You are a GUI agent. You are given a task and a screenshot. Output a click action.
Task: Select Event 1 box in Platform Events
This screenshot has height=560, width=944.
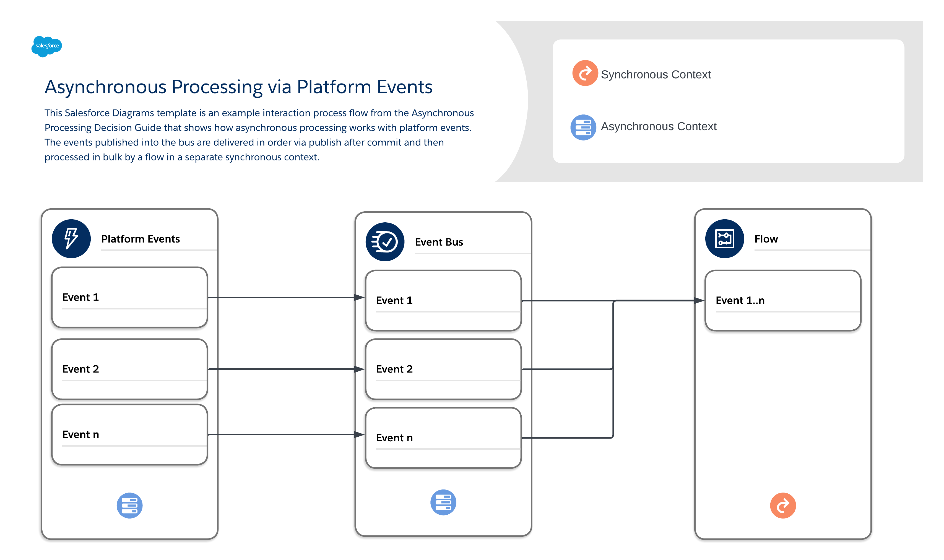pyautogui.click(x=129, y=297)
